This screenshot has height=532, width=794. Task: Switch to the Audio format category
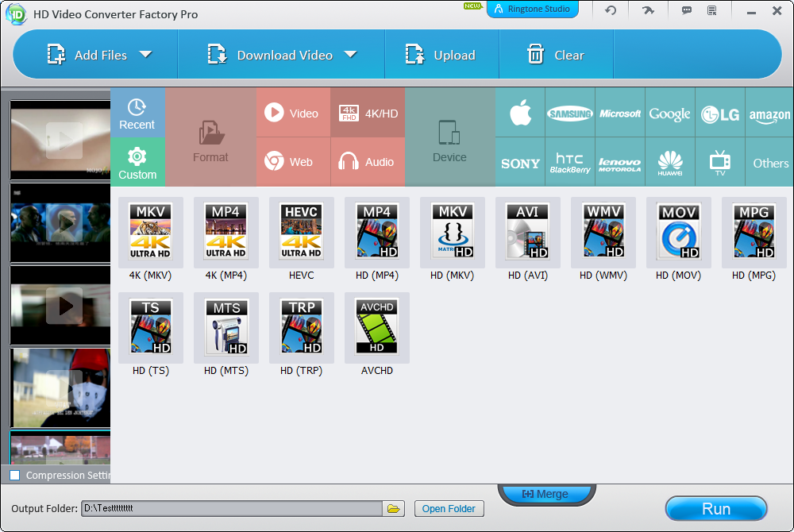pos(368,162)
